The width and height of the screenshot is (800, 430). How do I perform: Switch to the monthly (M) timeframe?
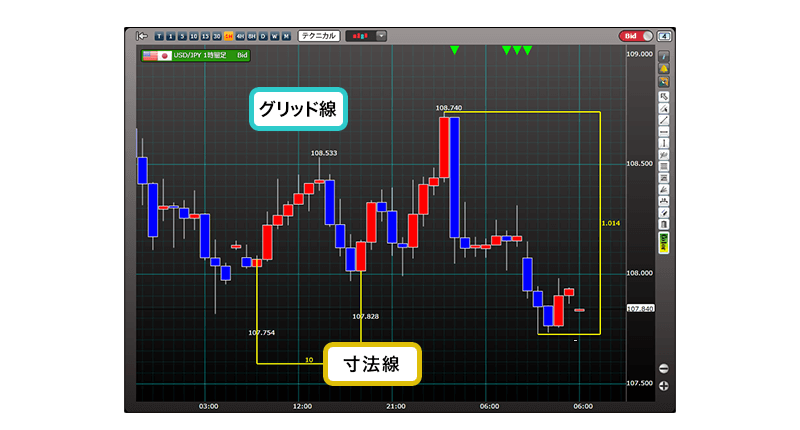click(286, 36)
